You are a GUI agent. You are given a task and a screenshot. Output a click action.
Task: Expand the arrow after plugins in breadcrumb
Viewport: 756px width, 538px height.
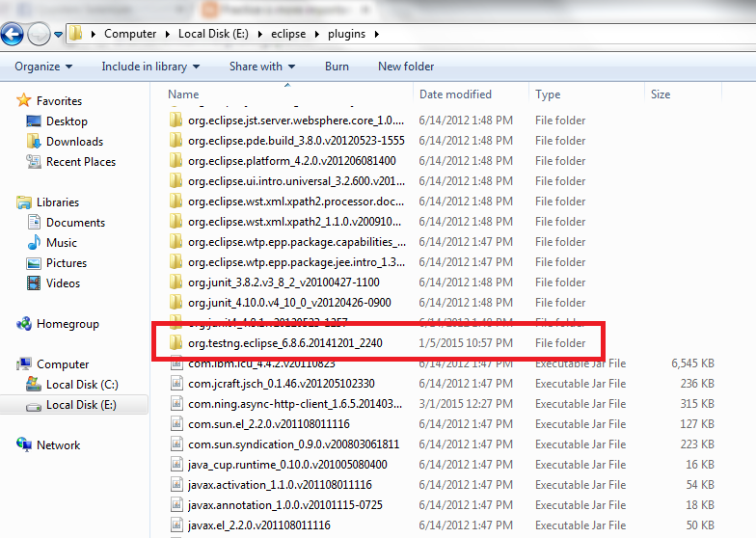(x=376, y=34)
